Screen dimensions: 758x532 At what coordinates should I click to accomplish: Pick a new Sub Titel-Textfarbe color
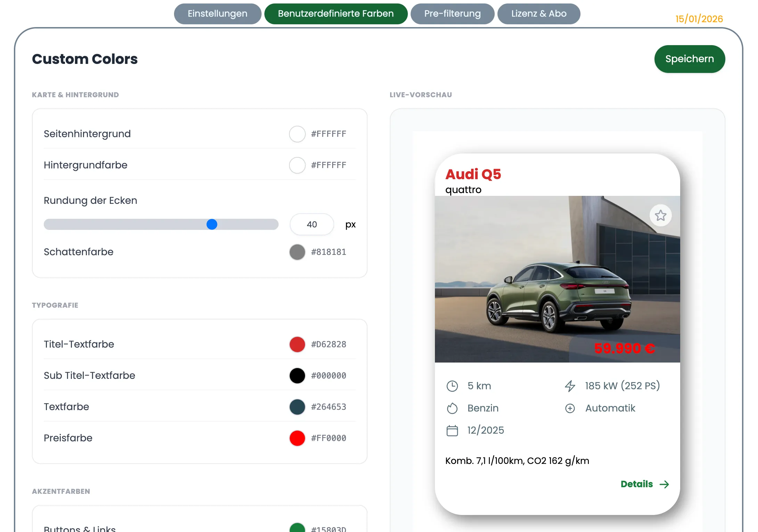(297, 375)
